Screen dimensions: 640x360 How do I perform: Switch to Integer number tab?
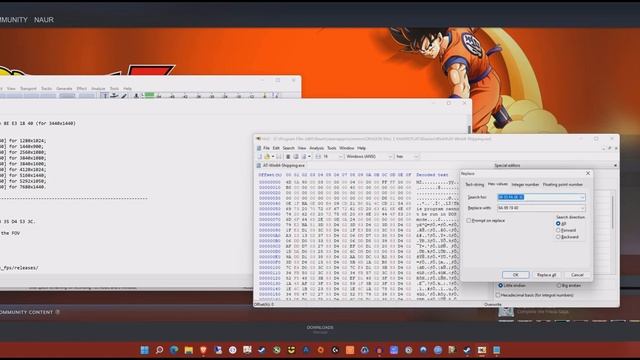[x=525, y=184]
